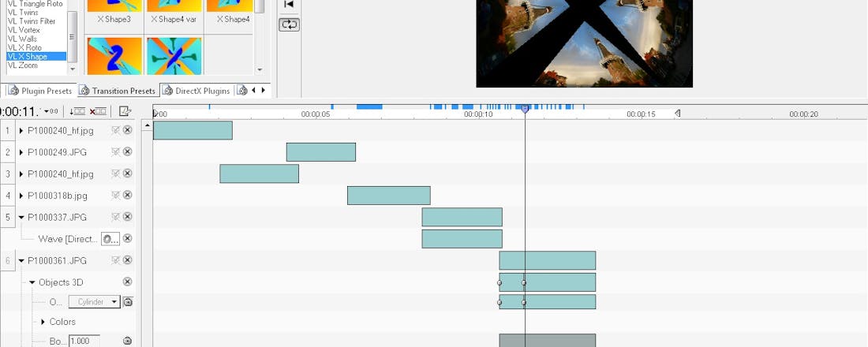Remove track 4 P1000318b.jpg with its X icon
868x347 pixels.
click(127, 195)
